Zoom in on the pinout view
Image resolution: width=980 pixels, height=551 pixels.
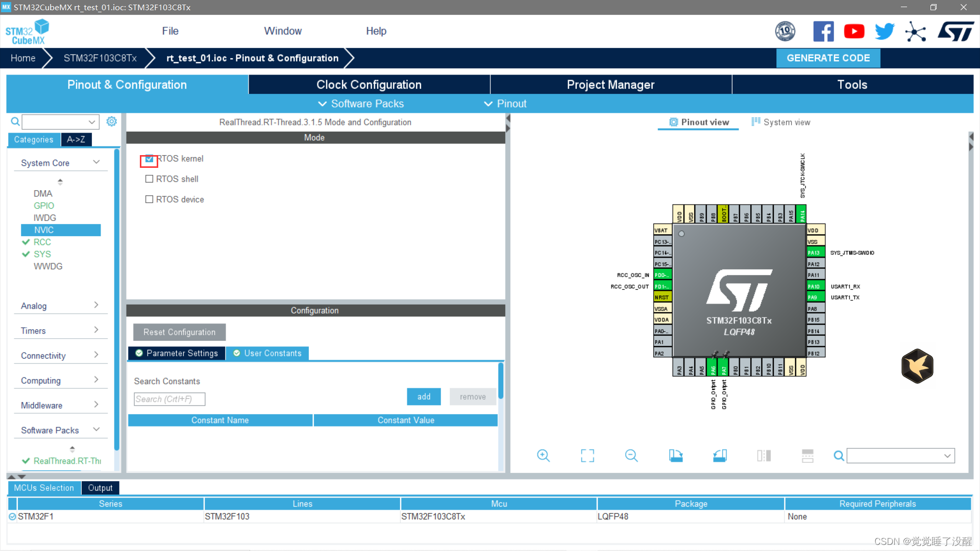(x=543, y=456)
